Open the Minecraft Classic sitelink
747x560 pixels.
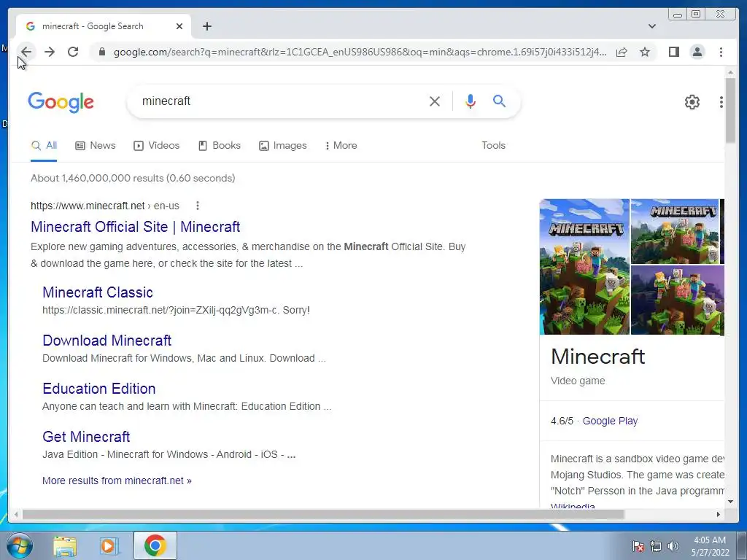tap(98, 292)
